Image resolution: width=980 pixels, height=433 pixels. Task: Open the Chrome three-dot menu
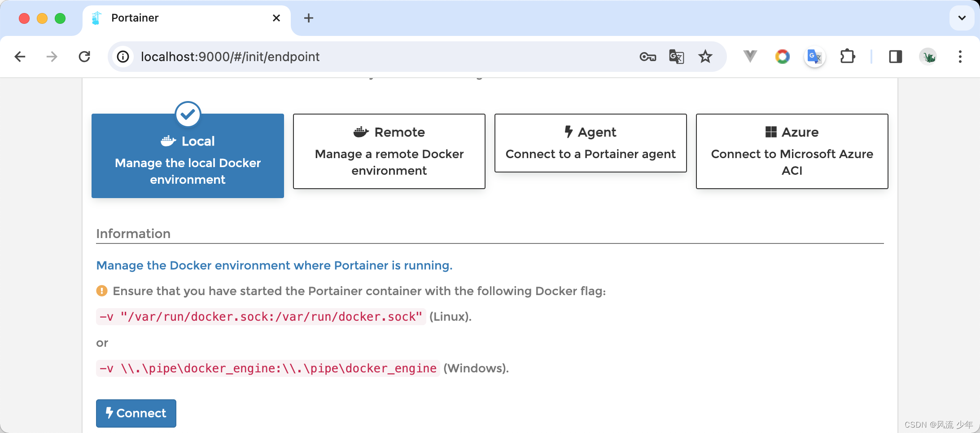pyautogui.click(x=960, y=57)
